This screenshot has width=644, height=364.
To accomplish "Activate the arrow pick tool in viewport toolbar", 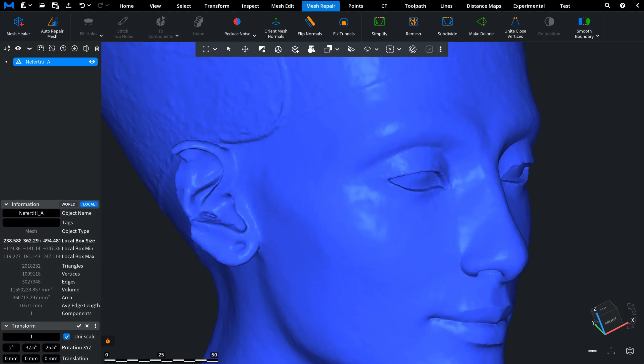I will point(229,49).
